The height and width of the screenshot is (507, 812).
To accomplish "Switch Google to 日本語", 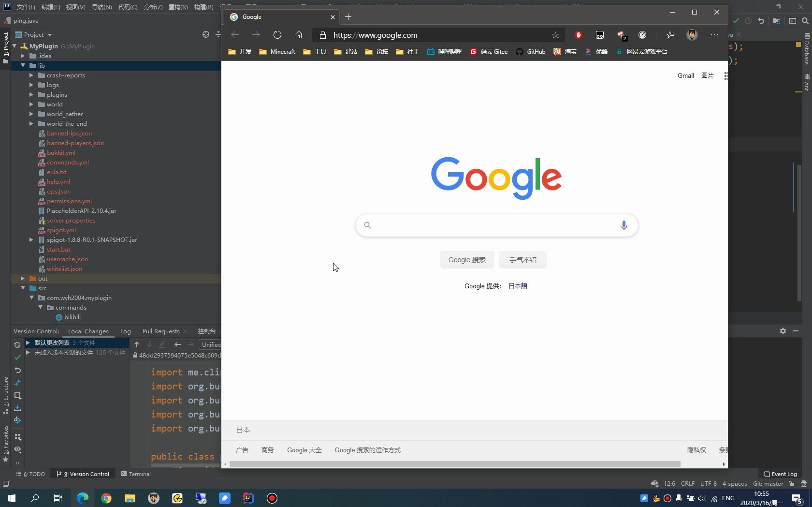I will coord(518,286).
